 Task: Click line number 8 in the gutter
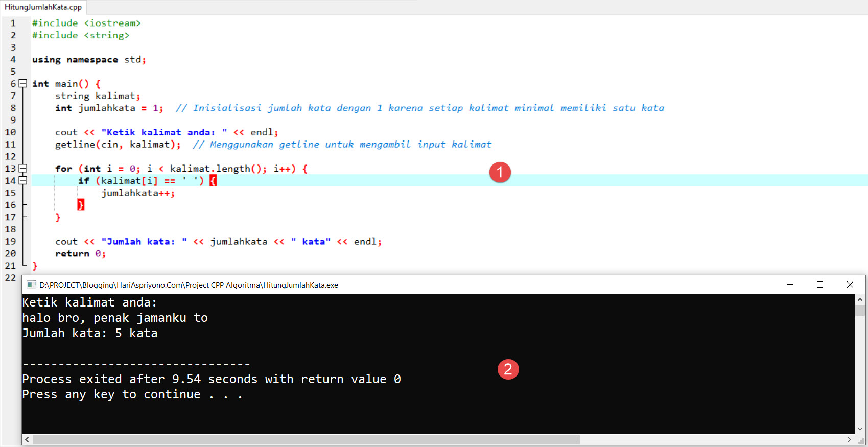click(x=13, y=108)
